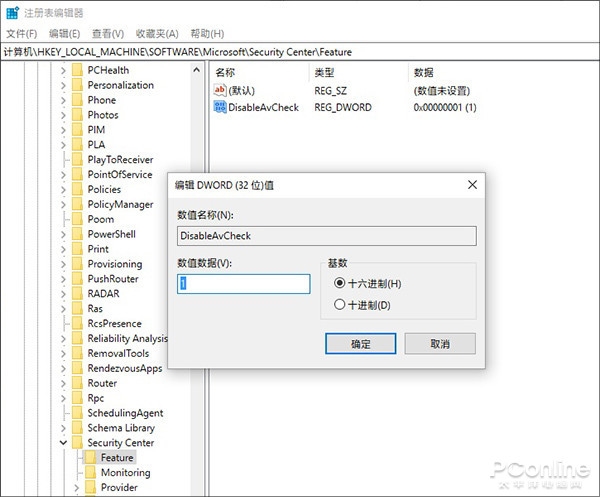Expand the Personalization tree node
Image resolution: width=600 pixels, height=497 pixels.
tap(63, 85)
